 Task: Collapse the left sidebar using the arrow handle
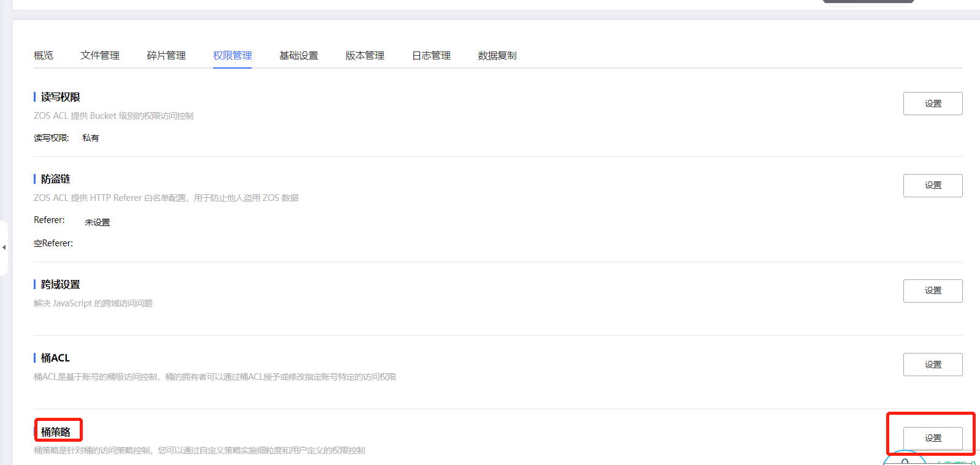click(4, 248)
